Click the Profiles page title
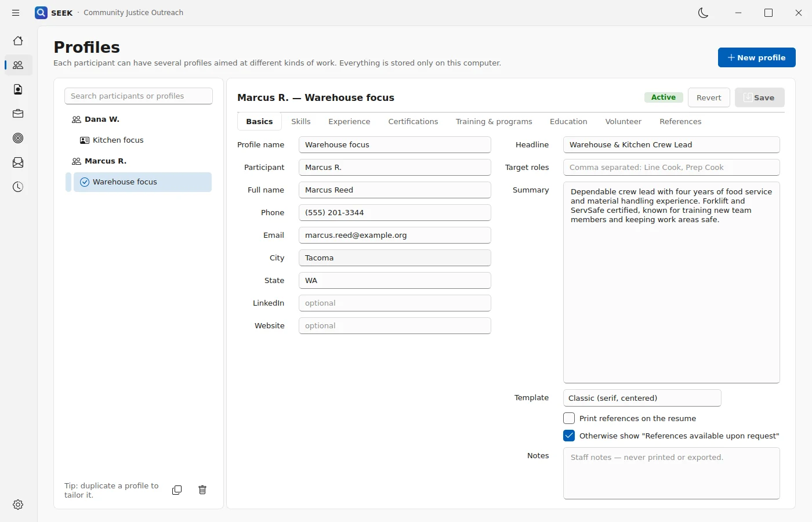Screen dimensions: 812x522 point(87,47)
